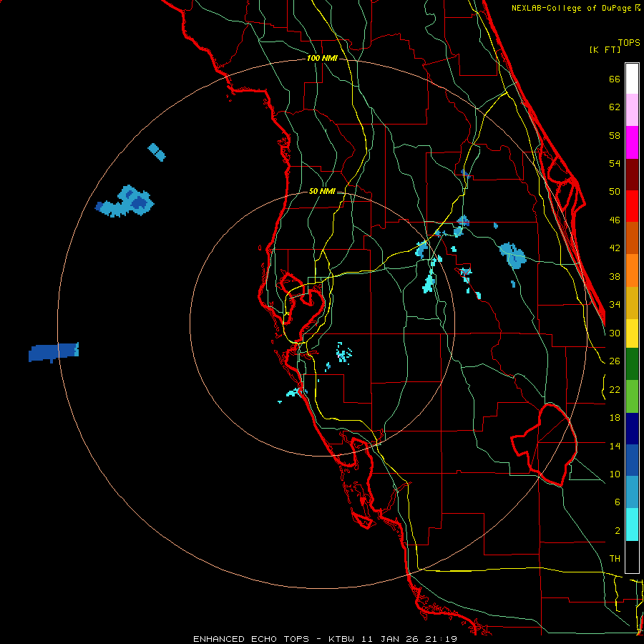
Task: Click legend value 46
Action: (615, 220)
